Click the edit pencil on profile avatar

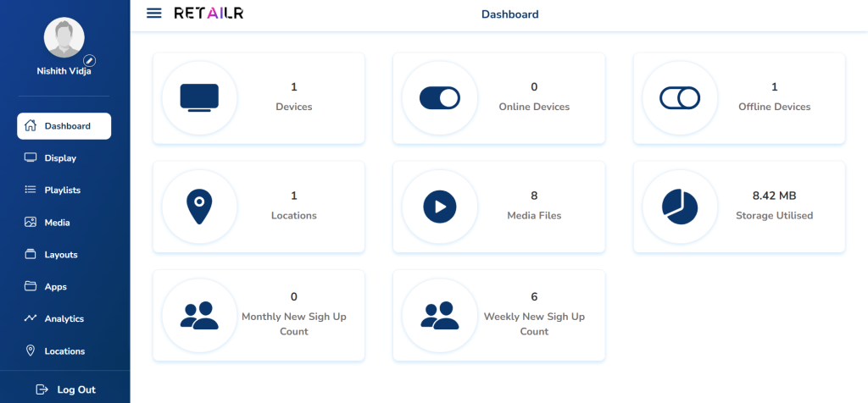(x=90, y=60)
